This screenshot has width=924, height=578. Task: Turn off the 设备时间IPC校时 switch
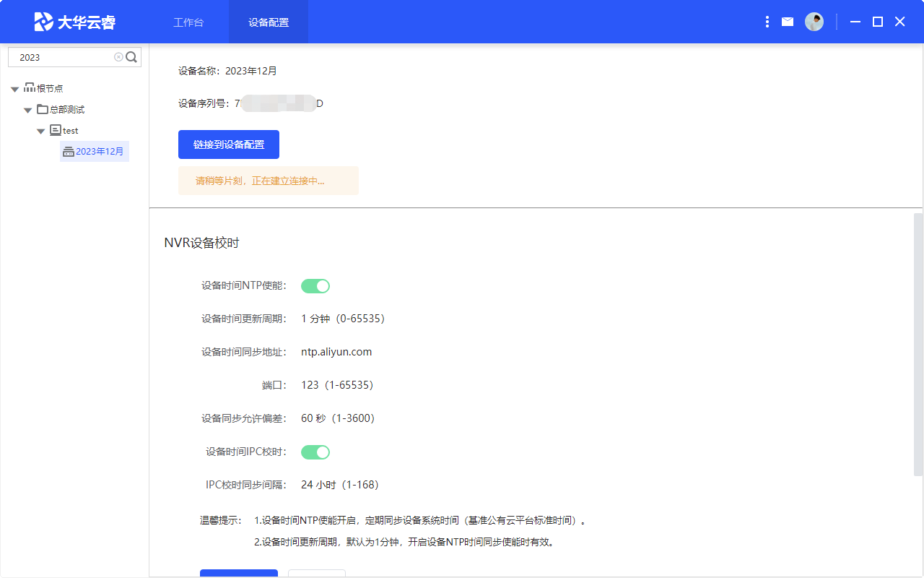click(x=315, y=452)
